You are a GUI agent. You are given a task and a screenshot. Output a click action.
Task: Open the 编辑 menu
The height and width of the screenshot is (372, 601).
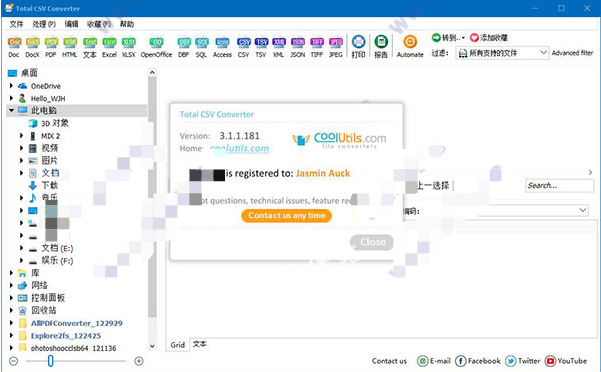71,24
